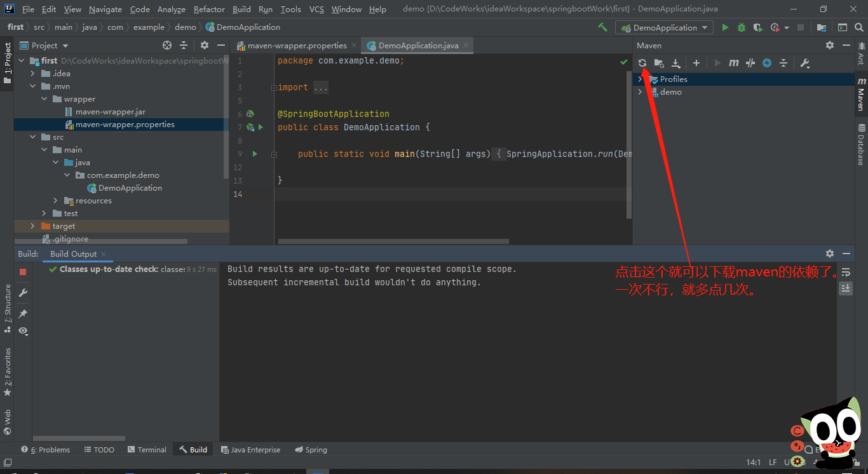Open profiler dropdown arrow in toolbar

click(x=787, y=28)
